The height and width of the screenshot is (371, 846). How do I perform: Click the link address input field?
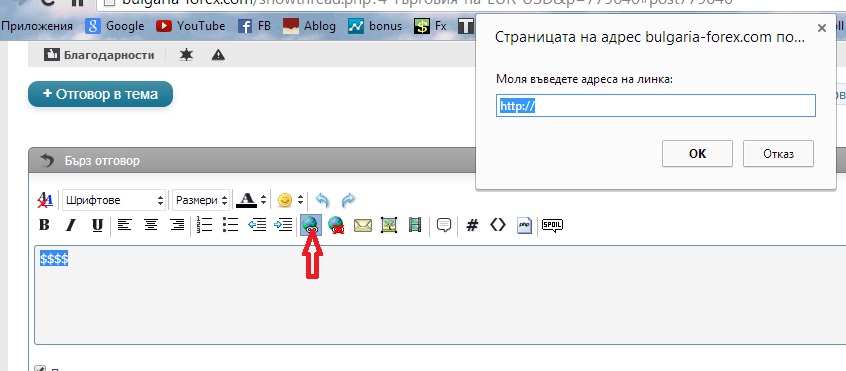point(656,106)
